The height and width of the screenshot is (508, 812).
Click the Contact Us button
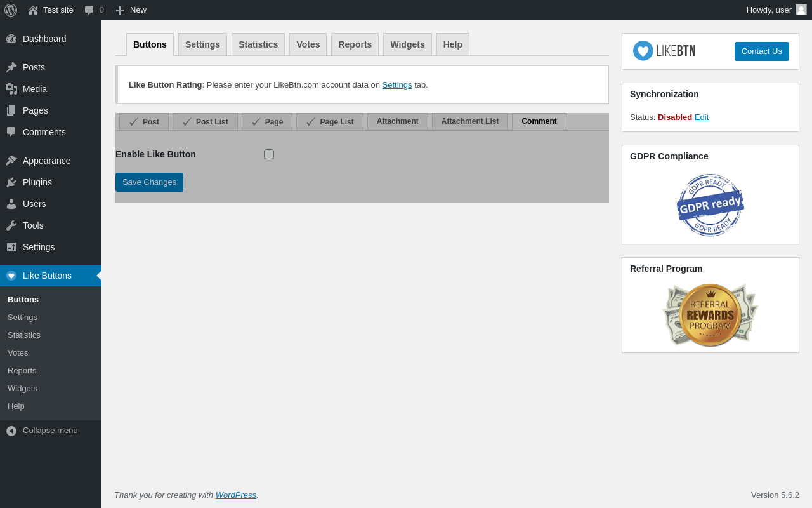click(762, 51)
